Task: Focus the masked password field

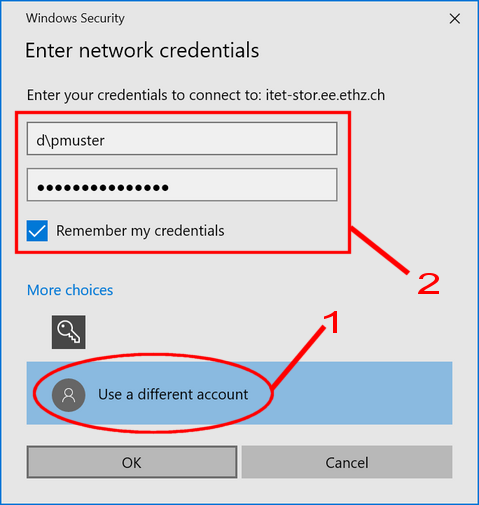Action: pos(182,185)
